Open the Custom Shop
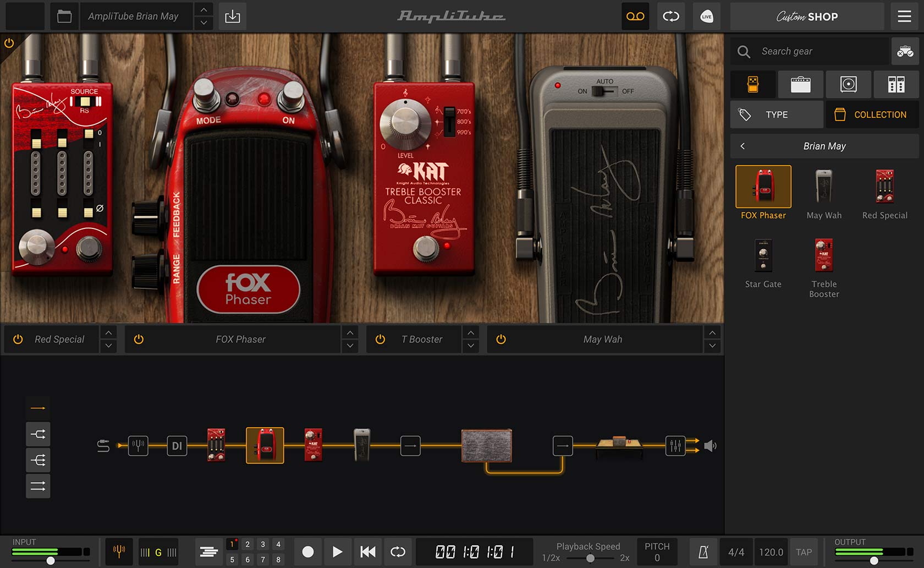Viewport: 924px width, 568px height. (807, 17)
